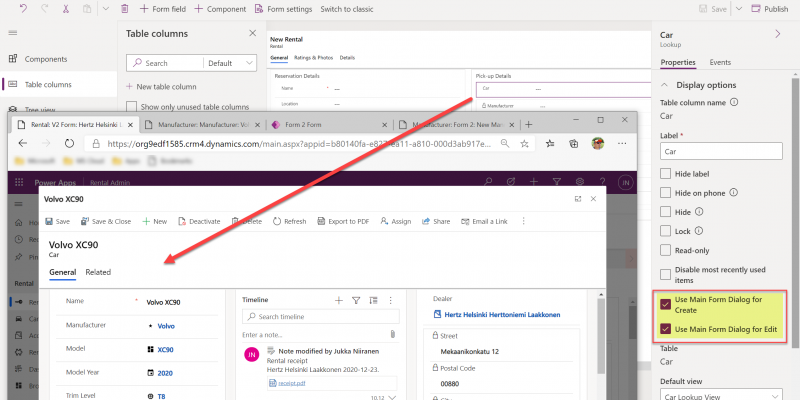Screen dimensions: 800x400
Task: Click the Delete trash icon in designer toolbar
Action: click(x=124, y=9)
